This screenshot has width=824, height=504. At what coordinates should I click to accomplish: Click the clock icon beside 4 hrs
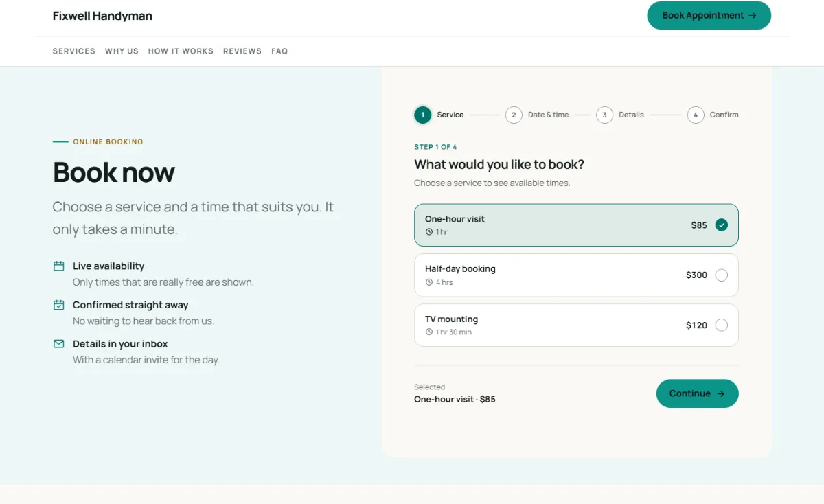(x=429, y=282)
